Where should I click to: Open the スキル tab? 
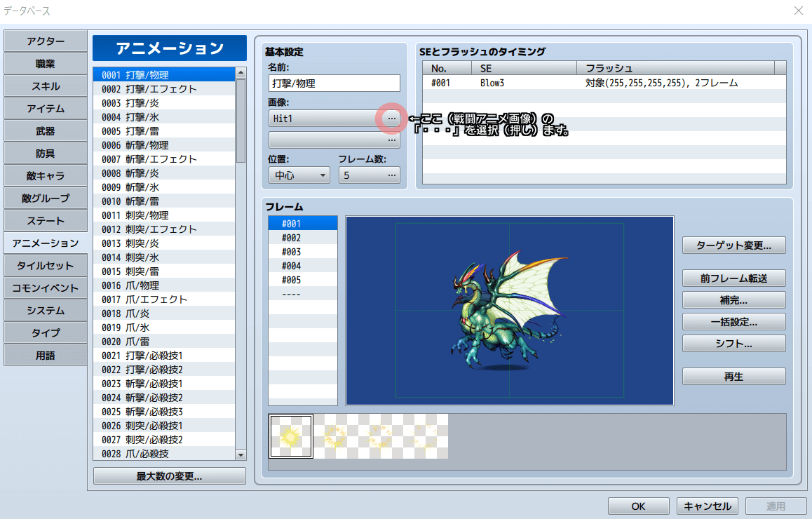46,86
